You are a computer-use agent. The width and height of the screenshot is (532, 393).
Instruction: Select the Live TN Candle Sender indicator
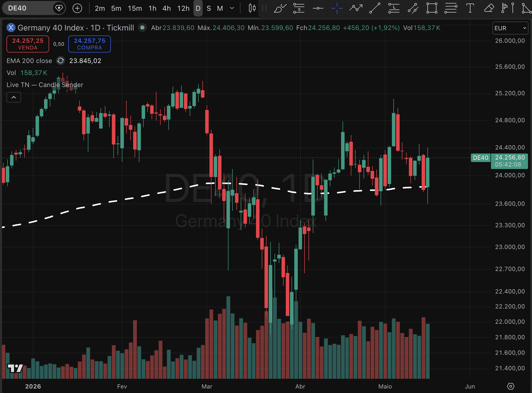45,85
